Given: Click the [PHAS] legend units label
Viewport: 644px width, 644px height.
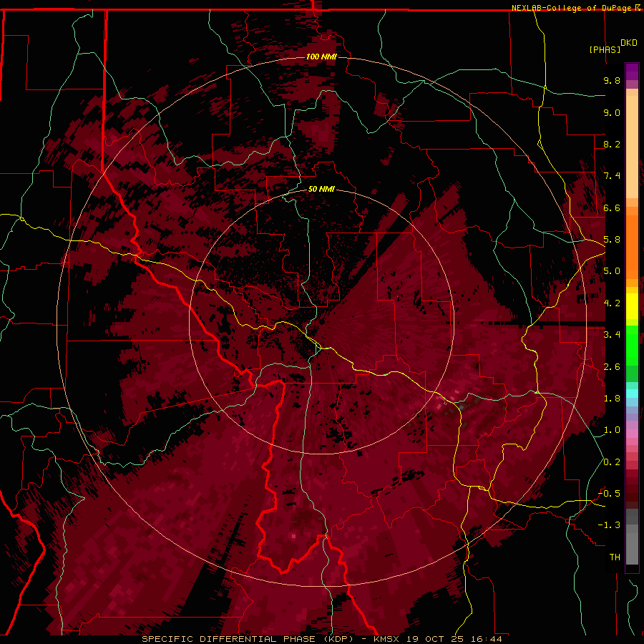Looking at the screenshot, I should (605, 49).
